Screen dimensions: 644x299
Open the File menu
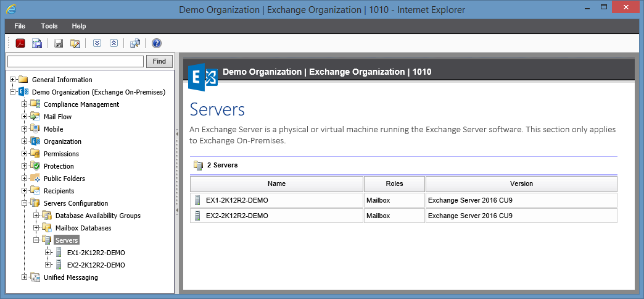point(20,26)
